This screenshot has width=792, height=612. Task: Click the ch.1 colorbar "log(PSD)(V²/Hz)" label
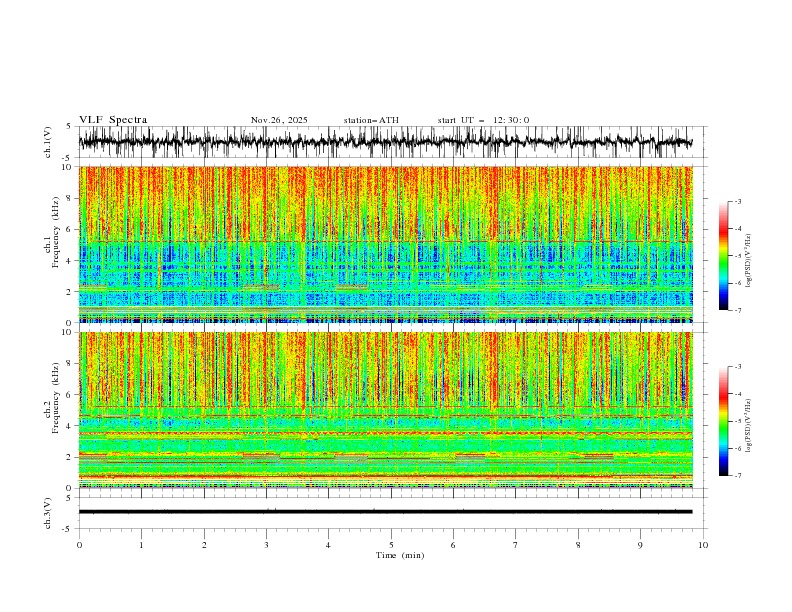(x=748, y=261)
